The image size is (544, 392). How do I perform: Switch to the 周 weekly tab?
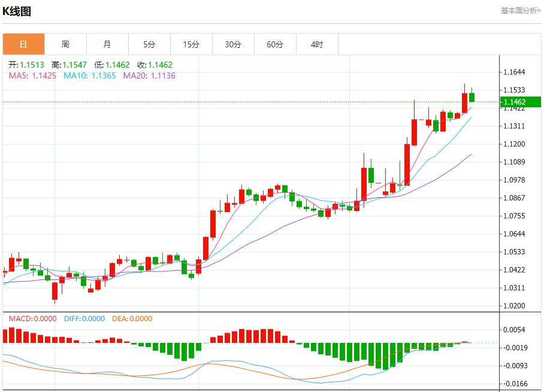click(65, 44)
